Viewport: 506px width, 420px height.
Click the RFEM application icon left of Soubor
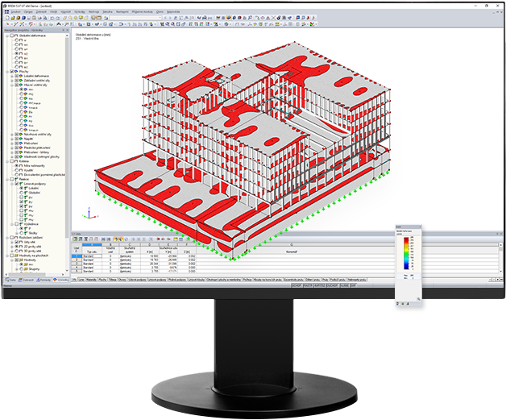click(x=6, y=11)
